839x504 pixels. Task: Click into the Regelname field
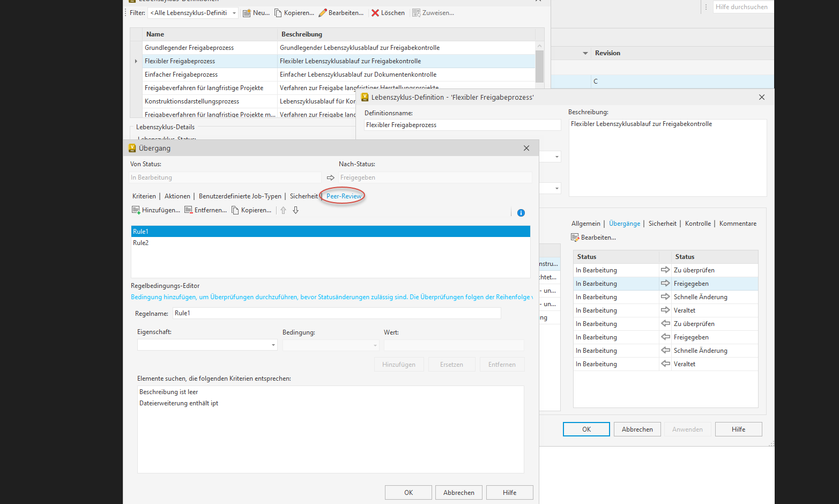(x=337, y=313)
